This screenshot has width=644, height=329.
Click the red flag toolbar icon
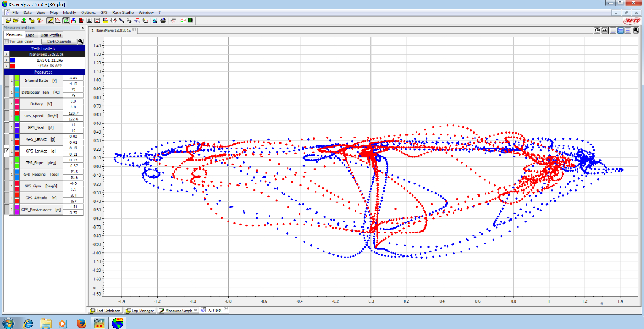coord(82,20)
